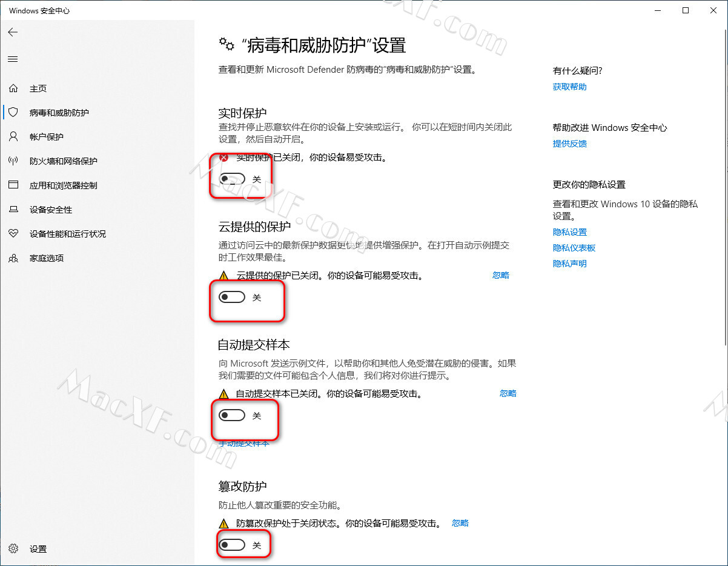Click the 帮助改进 Windows 安全中心 heading
This screenshot has height=566, width=728.
[610, 128]
